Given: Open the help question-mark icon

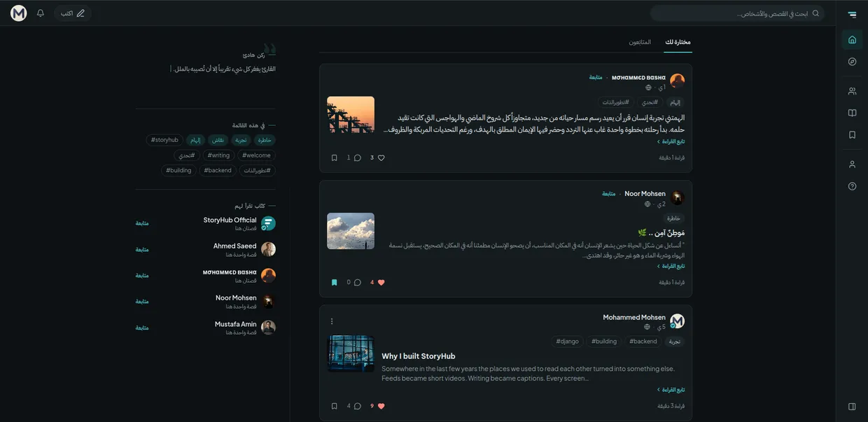Looking at the screenshot, I should (x=852, y=186).
